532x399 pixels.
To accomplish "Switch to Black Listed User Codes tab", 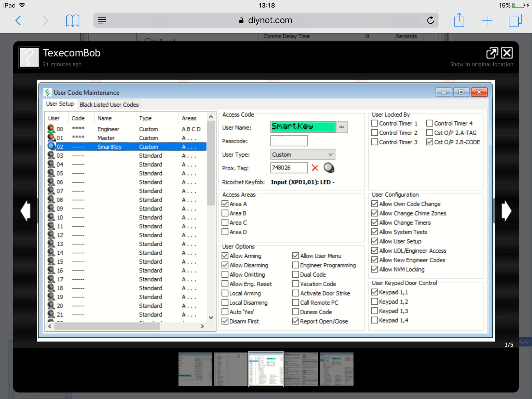I will pos(109,105).
